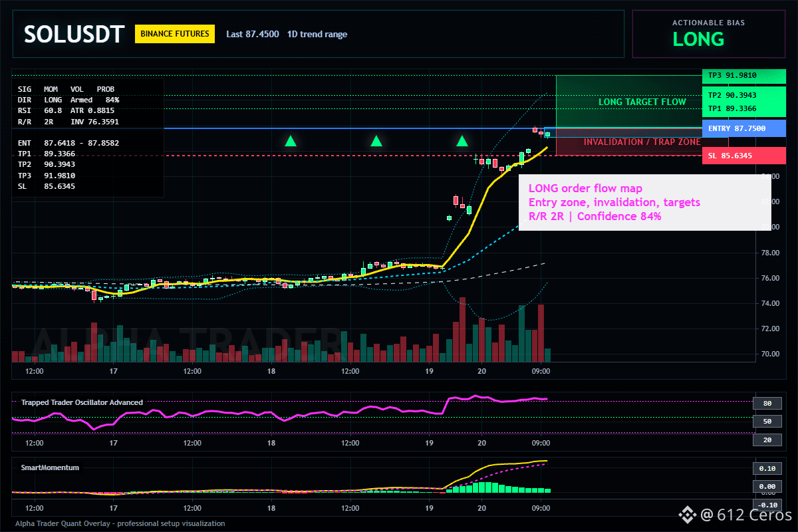The height and width of the screenshot is (532, 798).
Task: Click the TP1 row in the signal info panel
Action: 47,154
